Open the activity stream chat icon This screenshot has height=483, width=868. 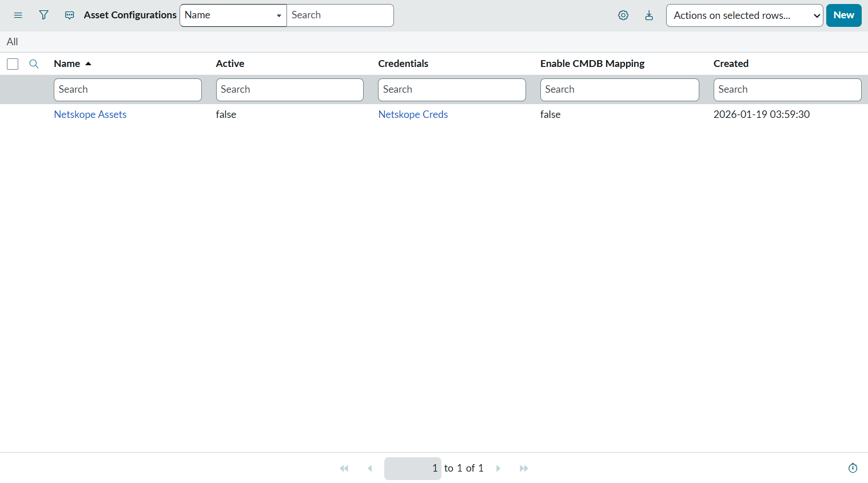[69, 15]
